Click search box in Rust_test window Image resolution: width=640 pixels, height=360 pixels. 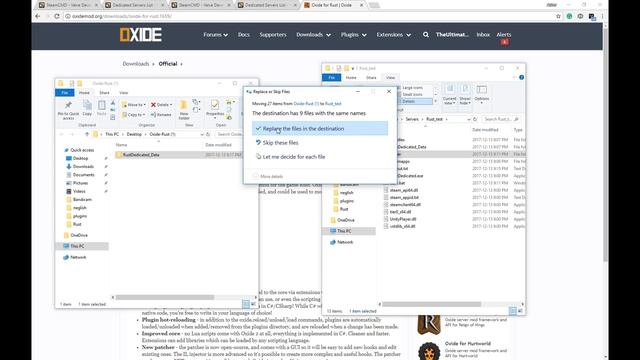tap(500, 119)
